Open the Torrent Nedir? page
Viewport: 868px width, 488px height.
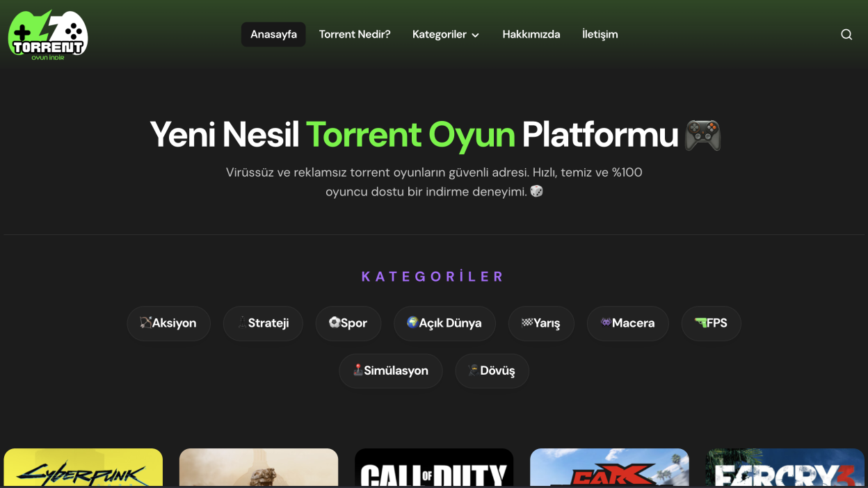[x=355, y=34]
